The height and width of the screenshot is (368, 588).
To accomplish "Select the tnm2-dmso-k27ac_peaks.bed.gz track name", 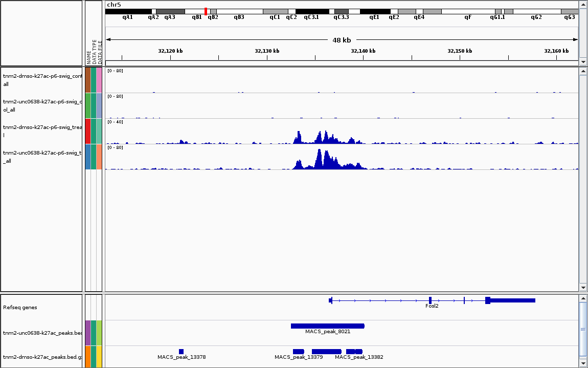I will click(42, 357).
